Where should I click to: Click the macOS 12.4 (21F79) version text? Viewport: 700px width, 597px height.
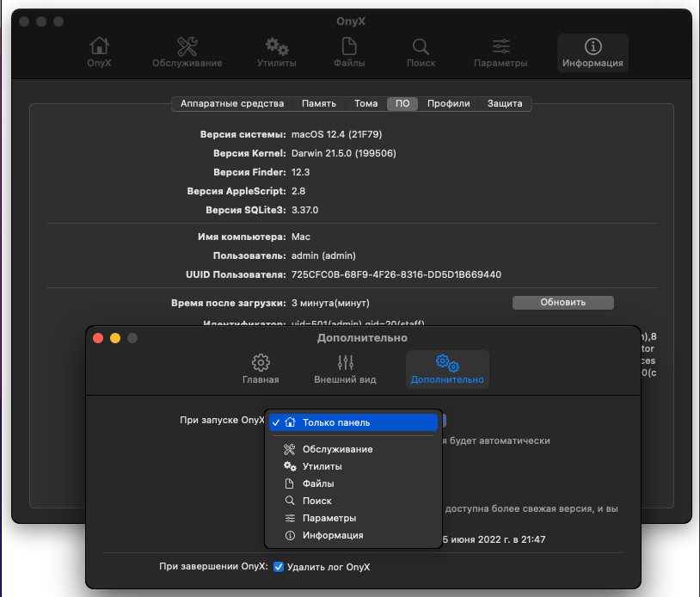[x=336, y=134]
